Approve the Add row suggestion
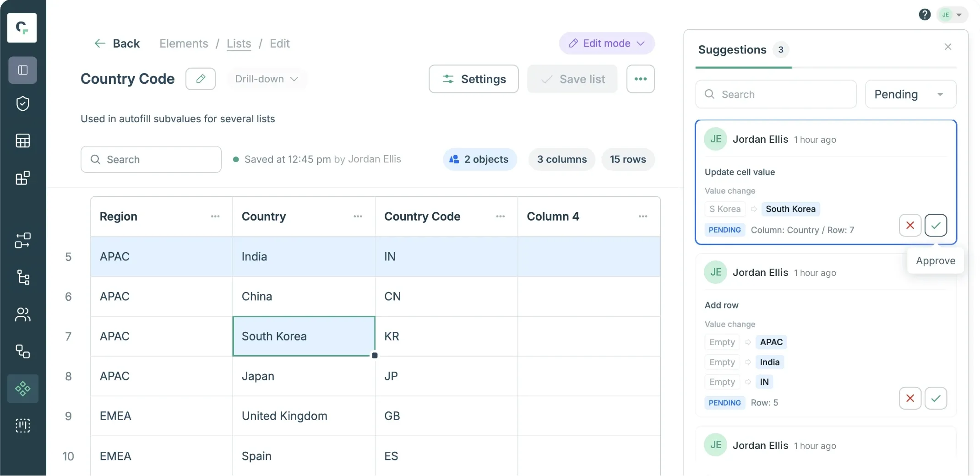The width and height of the screenshot is (980, 476). (x=936, y=398)
